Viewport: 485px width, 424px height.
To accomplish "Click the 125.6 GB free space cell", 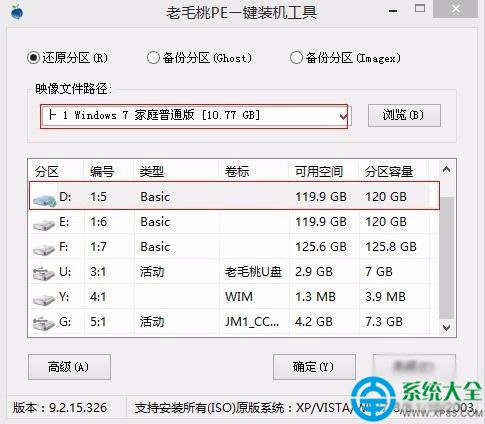I will (321, 247).
